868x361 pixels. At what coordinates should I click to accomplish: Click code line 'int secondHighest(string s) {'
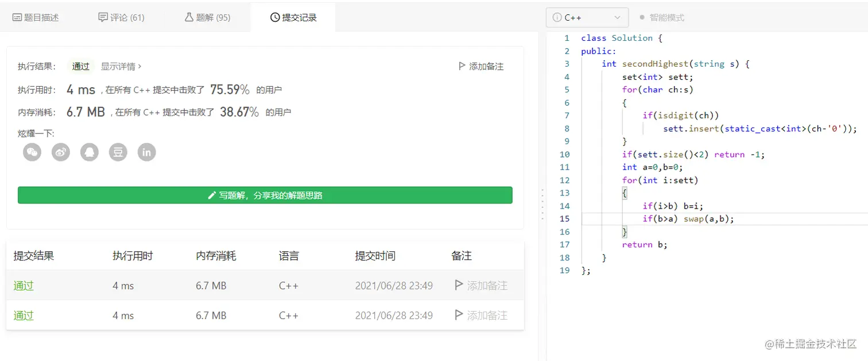(x=676, y=64)
